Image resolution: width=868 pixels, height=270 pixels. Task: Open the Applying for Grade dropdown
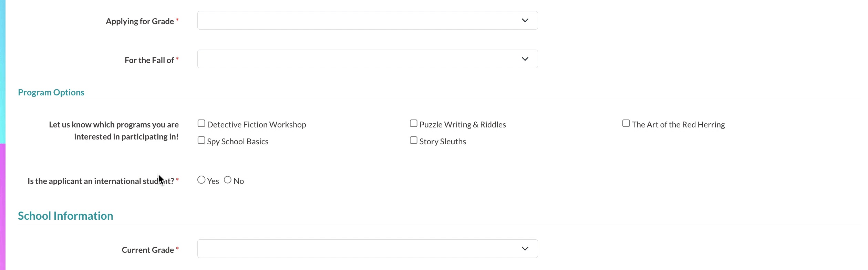click(x=367, y=20)
